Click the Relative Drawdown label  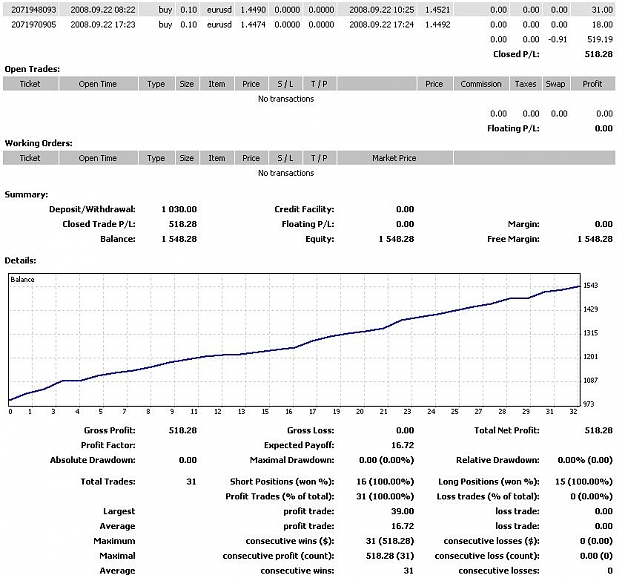tap(497, 460)
